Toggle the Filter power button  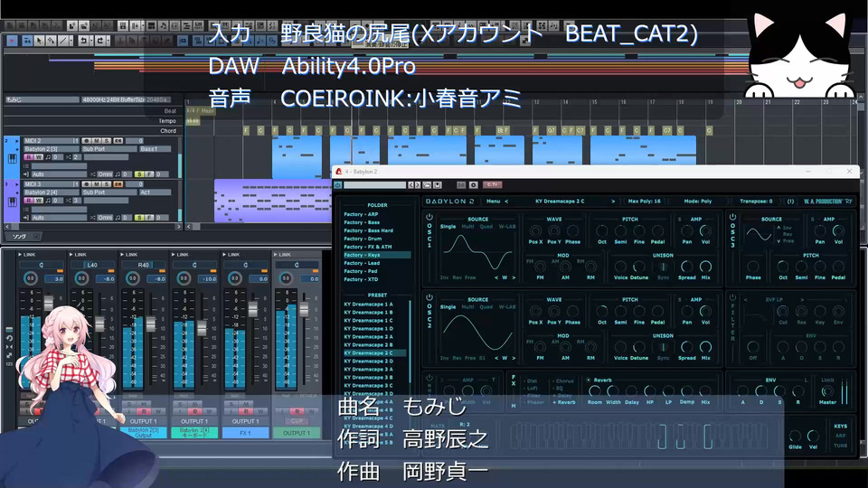coord(732,297)
